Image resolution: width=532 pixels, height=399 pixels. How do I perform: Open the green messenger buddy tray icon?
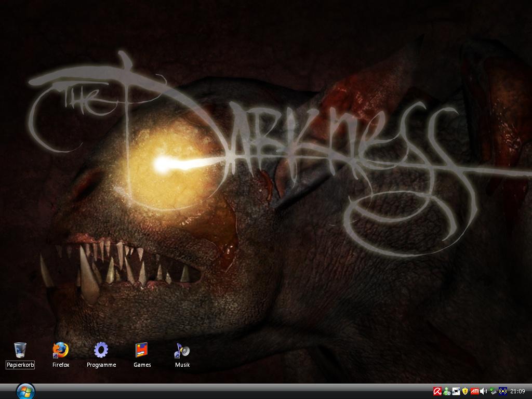447,392
